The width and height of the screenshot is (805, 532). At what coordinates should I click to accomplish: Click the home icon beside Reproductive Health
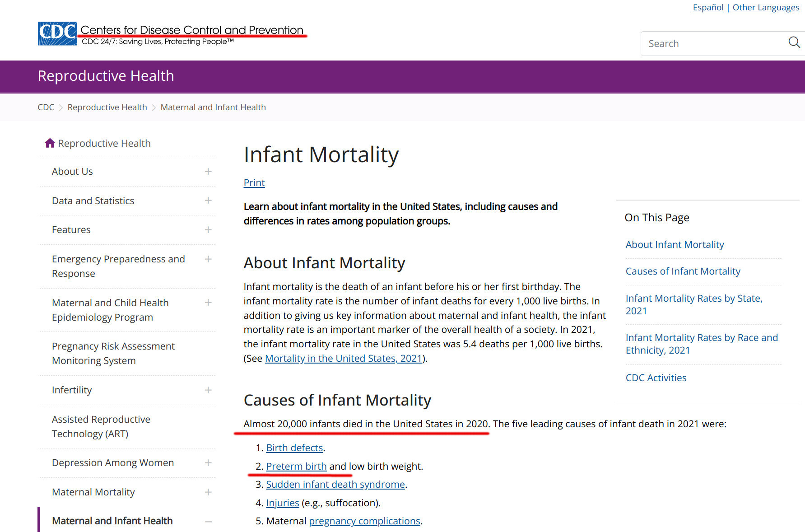click(50, 143)
